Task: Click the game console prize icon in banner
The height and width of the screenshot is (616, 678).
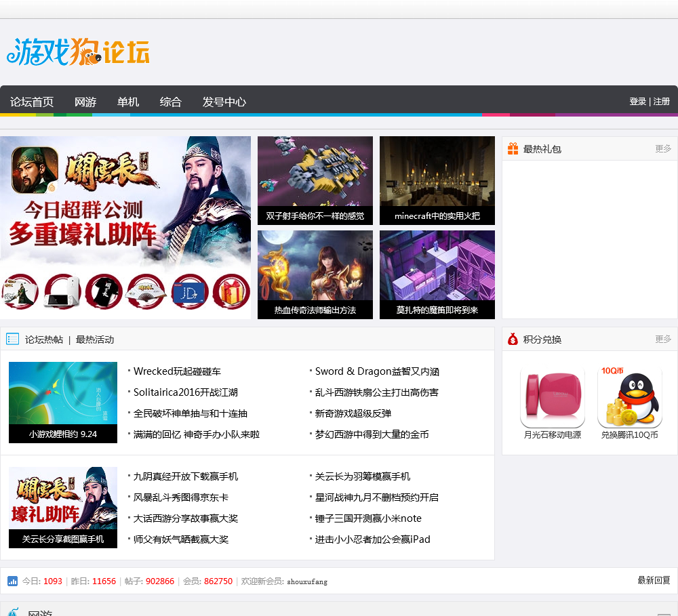Action: (62, 292)
